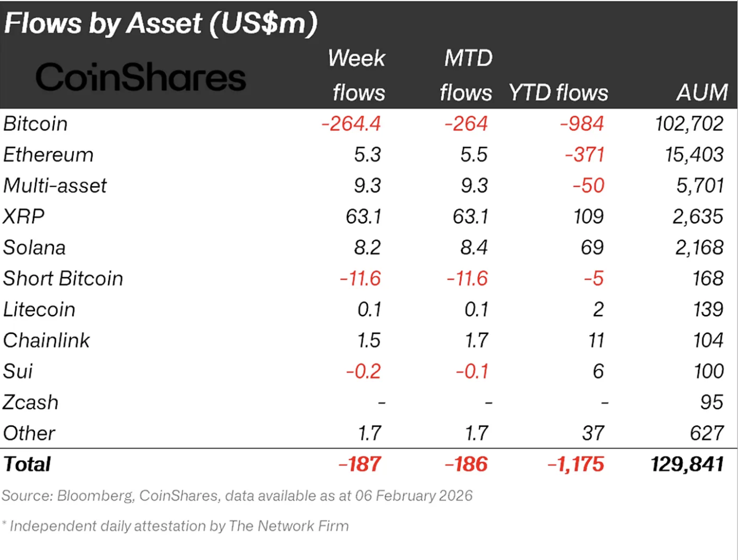Select the Solana row label
The image size is (741, 560).
click(x=34, y=248)
